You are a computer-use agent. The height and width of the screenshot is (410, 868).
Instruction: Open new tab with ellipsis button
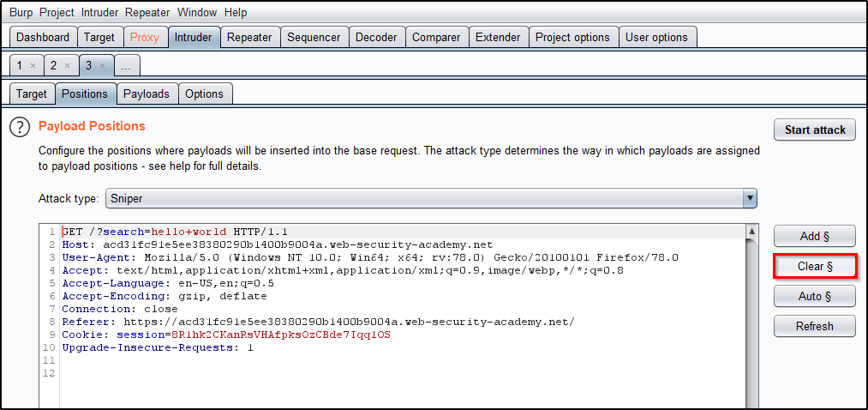pos(125,66)
